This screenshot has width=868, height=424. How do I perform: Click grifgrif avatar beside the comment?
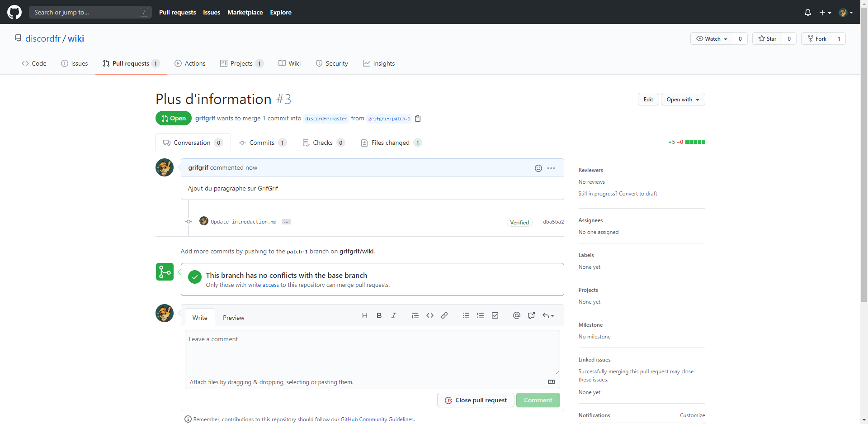(165, 167)
